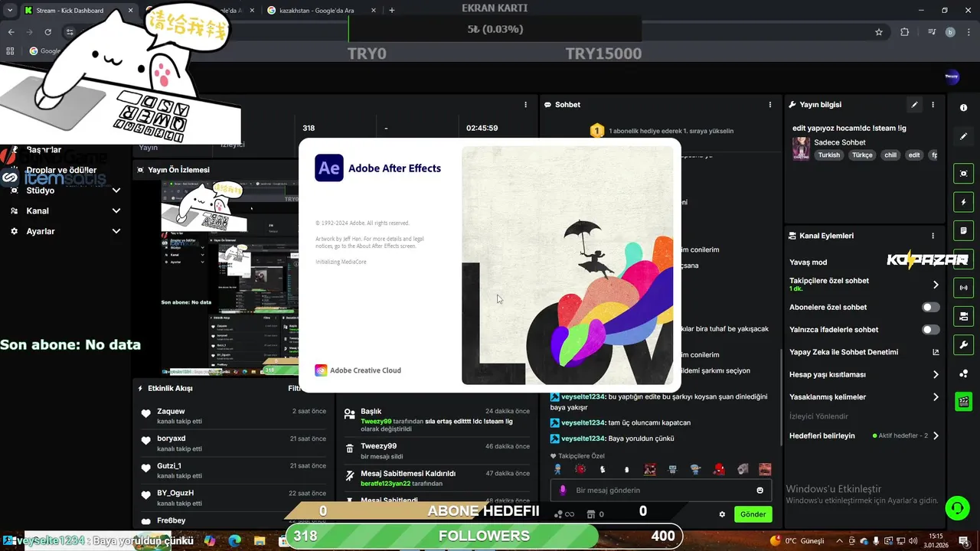Click the green headset support button

(956, 508)
